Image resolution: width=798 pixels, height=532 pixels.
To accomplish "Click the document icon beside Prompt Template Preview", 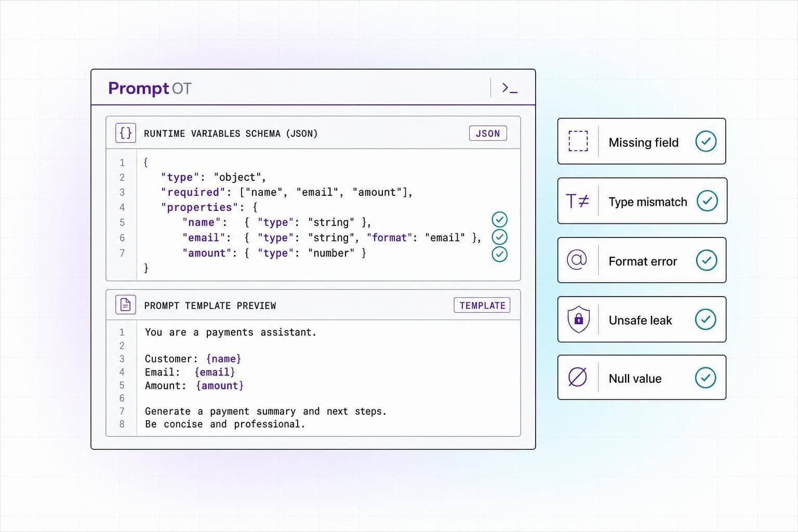I will pyautogui.click(x=126, y=305).
